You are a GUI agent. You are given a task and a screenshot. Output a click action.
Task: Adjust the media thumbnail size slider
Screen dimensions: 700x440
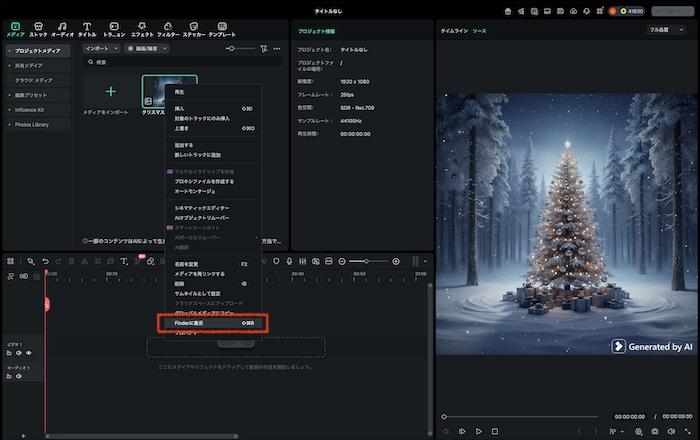point(240,48)
